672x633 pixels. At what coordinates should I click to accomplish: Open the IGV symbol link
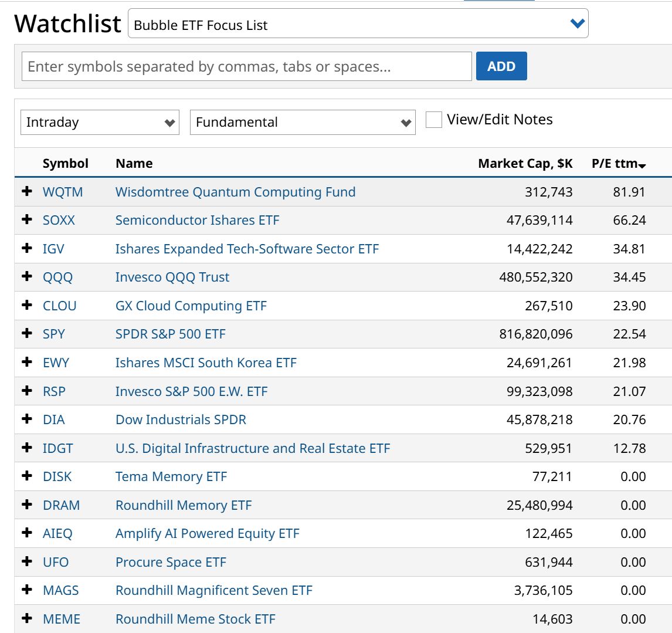53,249
